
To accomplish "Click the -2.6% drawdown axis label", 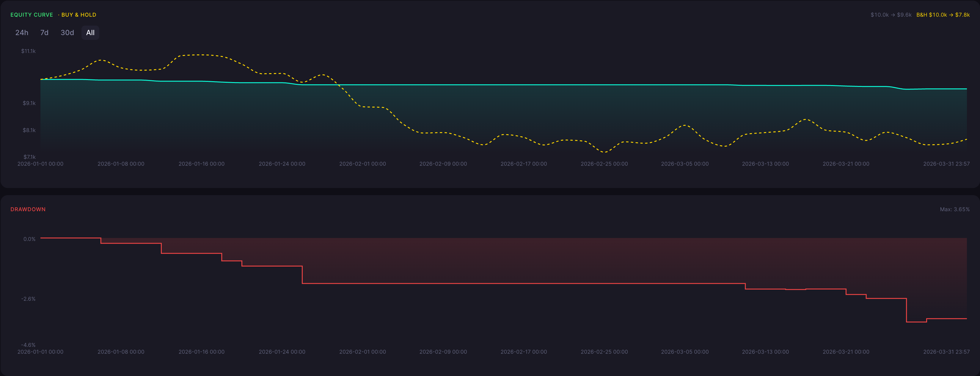I will pyautogui.click(x=29, y=299).
